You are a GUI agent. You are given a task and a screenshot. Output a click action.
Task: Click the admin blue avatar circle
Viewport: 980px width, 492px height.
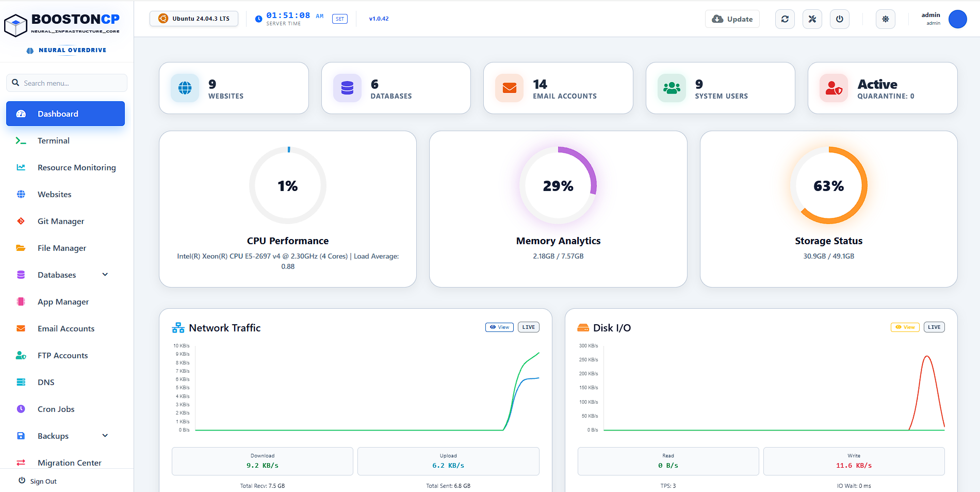(x=958, y=19)
